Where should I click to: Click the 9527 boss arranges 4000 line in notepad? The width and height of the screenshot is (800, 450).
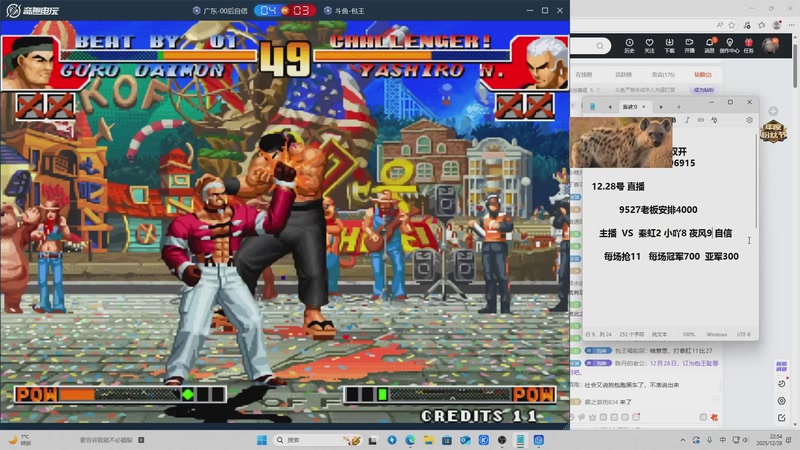point(658,210)
